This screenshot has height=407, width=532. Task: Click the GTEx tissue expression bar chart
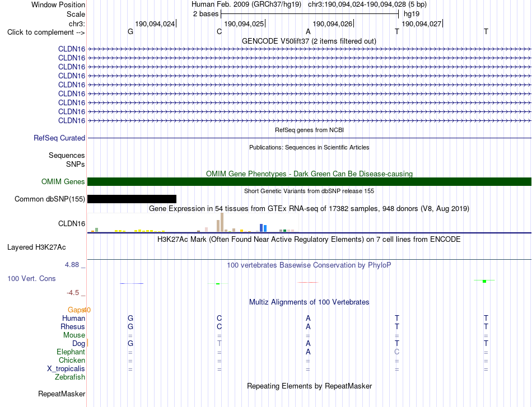(x=193, y=222)
